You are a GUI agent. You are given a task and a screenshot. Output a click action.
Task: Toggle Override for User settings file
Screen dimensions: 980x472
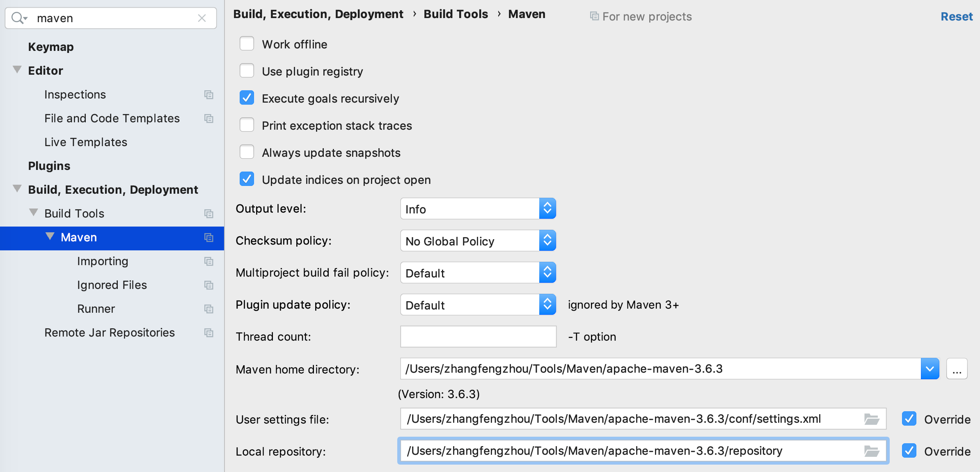point(909,419)
